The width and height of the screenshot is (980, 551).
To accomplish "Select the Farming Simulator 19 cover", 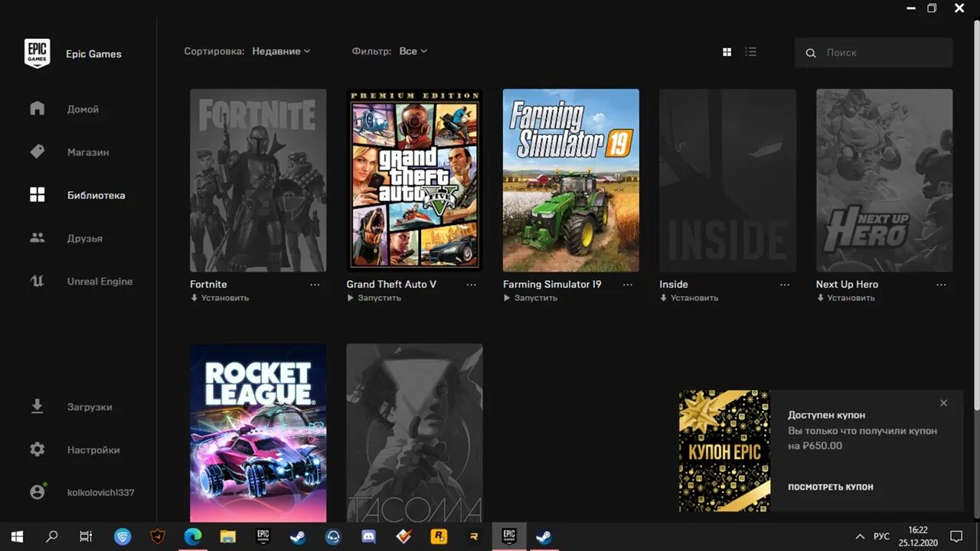I will 571,180.
